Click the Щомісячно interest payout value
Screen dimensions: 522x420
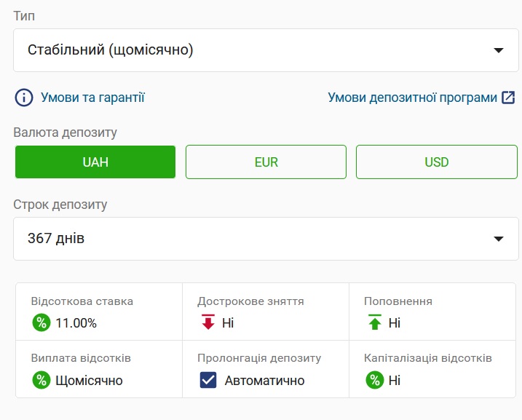click(89, 380)
